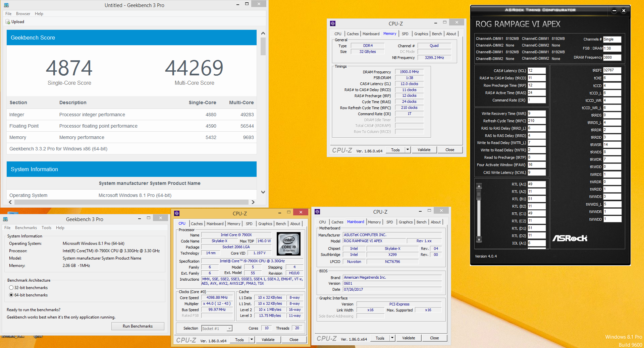Click FSB : DRAM field in ASRock
The image size is (644, 348).
coord(612,48)
